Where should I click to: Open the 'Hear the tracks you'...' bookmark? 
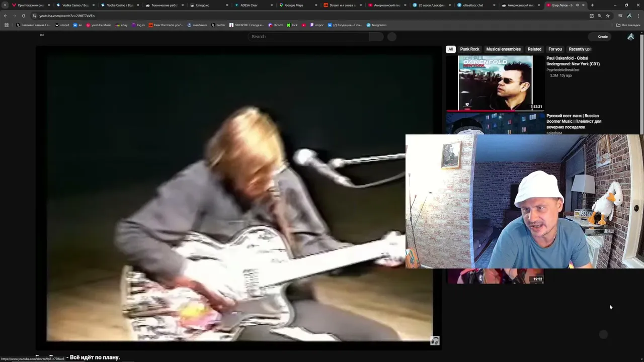[166, 25]
